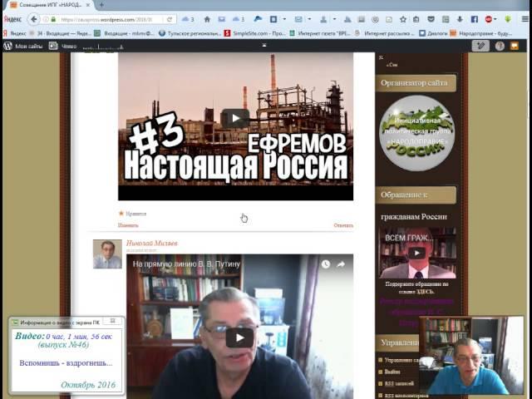Click the Share arrow icon on video
The image size is (532, 399).
(x=341, y=264)
